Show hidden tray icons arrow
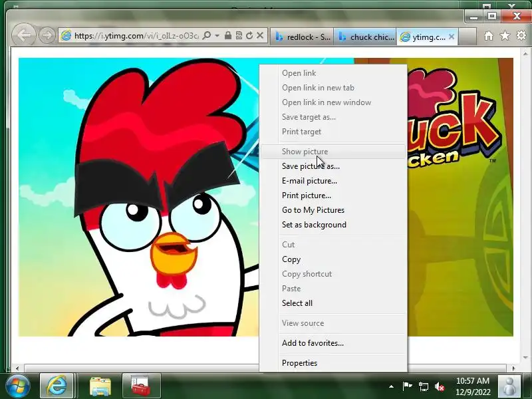Viewport: 532px width, 399px height. (391, 386)
